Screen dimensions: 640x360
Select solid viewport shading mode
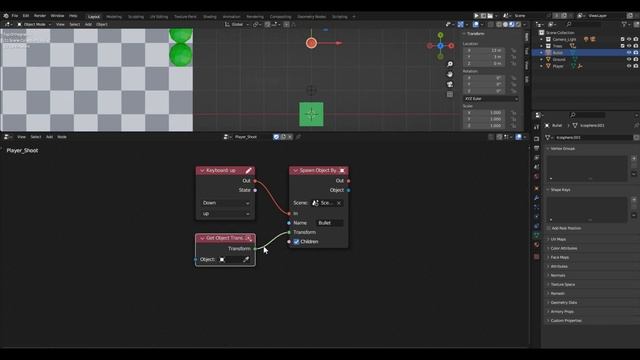tap(505, 24)
